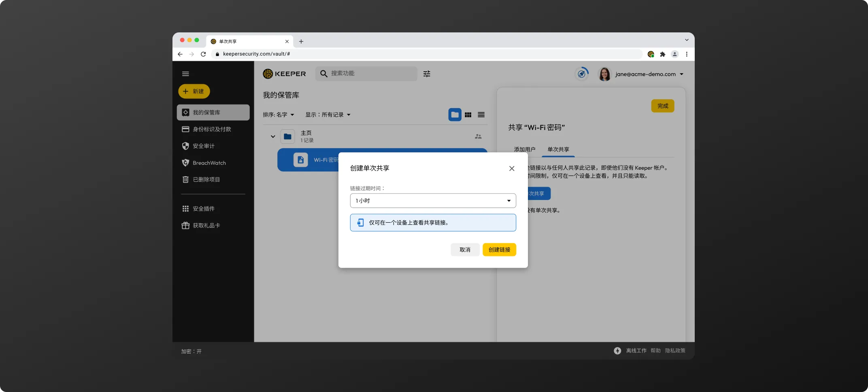Open the 隐私政策 link
The width and height of the screenshot is (868, 392).
point(675,351)
